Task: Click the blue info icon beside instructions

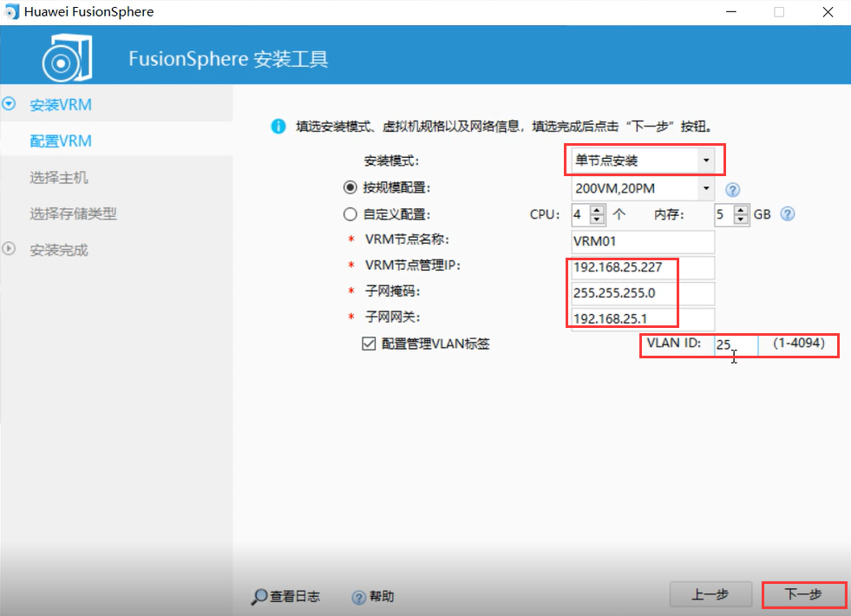Action: pos(278,127)
